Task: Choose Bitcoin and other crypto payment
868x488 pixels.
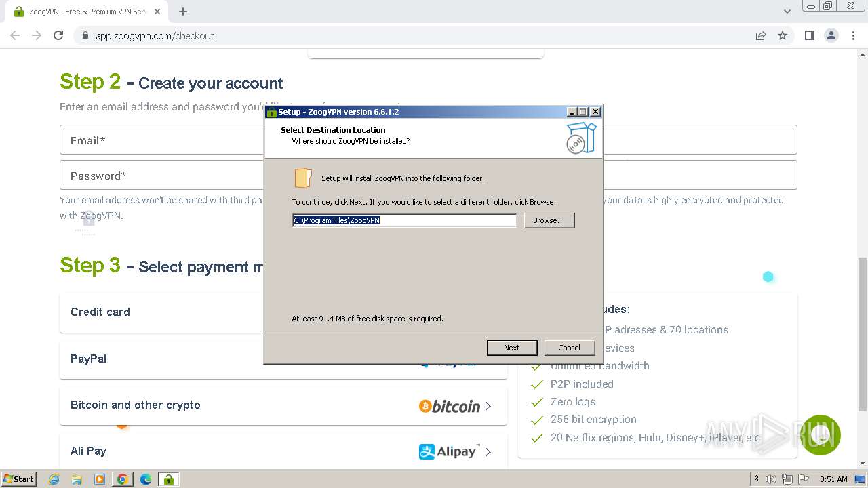Action: click(x=283, y=405)
